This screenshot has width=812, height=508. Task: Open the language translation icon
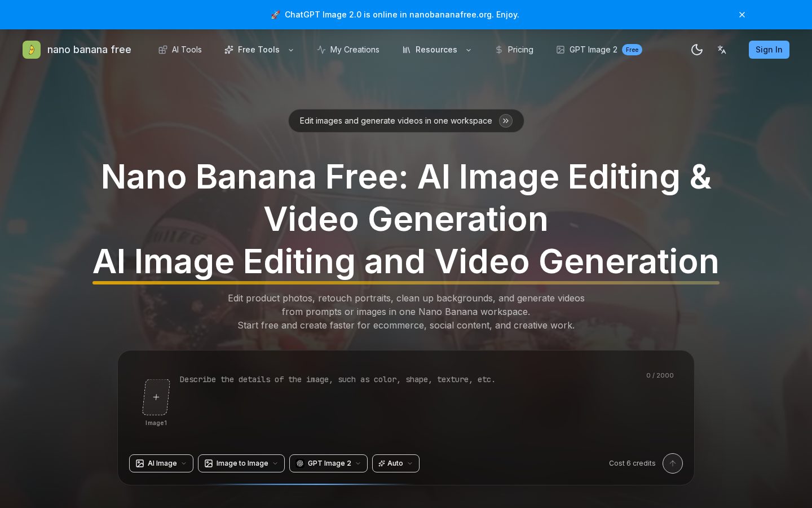click(722, 50)
